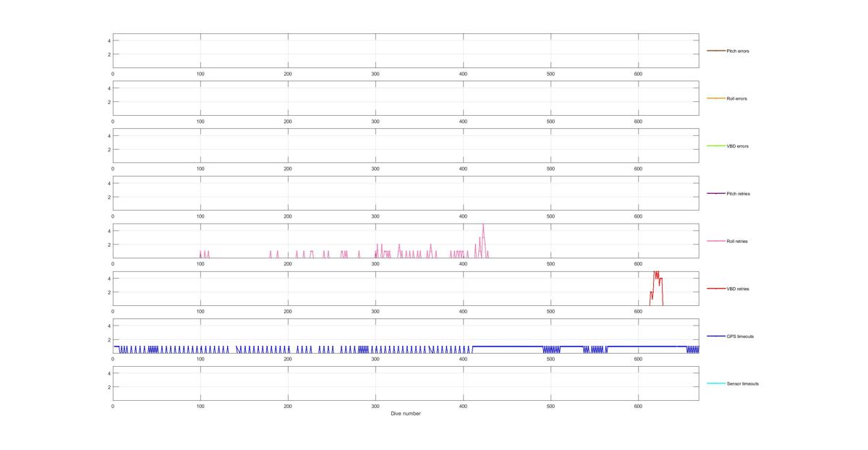Click the Sensor timeouts legend label
Screen dimensions: 868x450
coord(743,383)
